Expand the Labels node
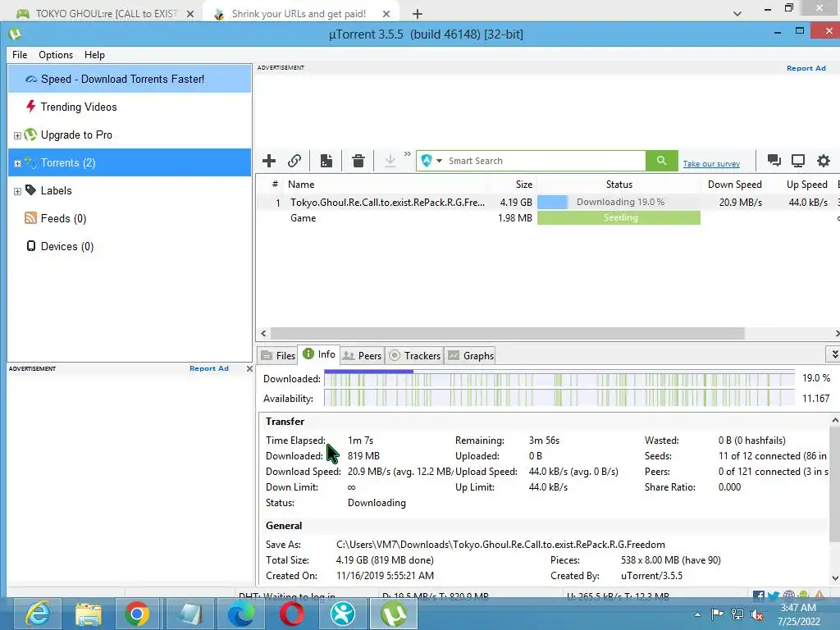Screen dimensions: 840x630 pos(18,191)
